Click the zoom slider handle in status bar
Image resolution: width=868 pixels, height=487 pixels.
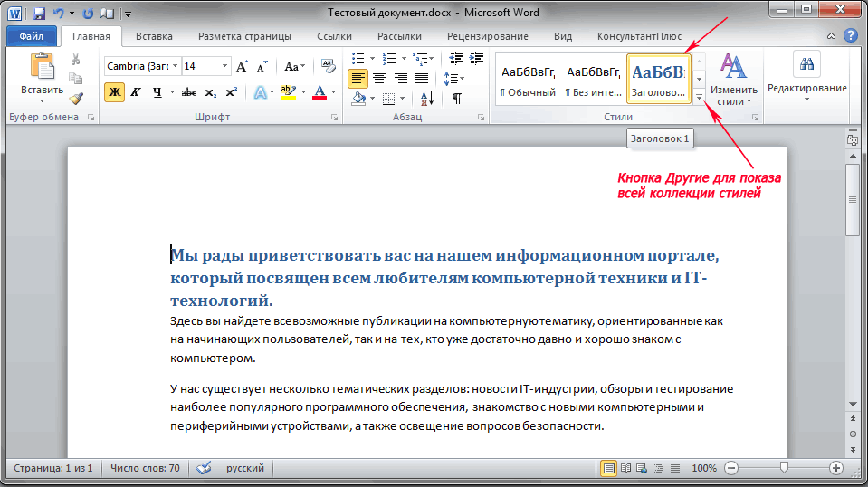(784, 468)
